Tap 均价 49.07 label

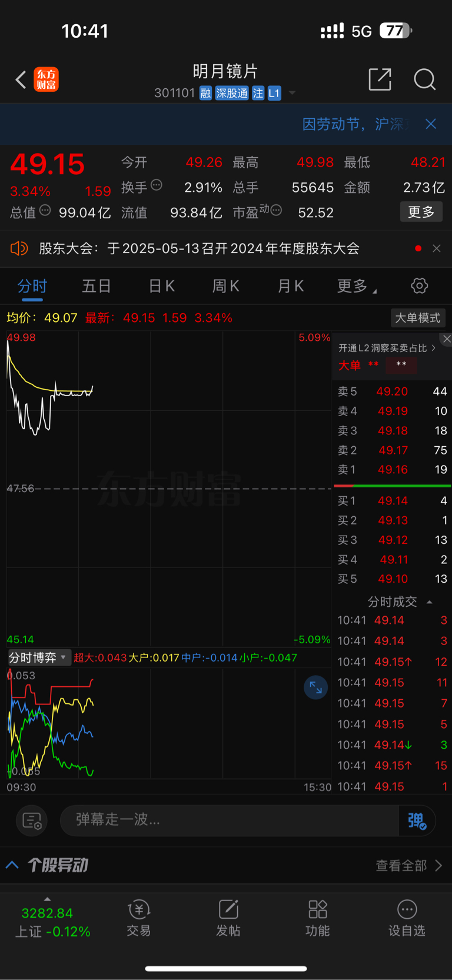click(42, 318)
